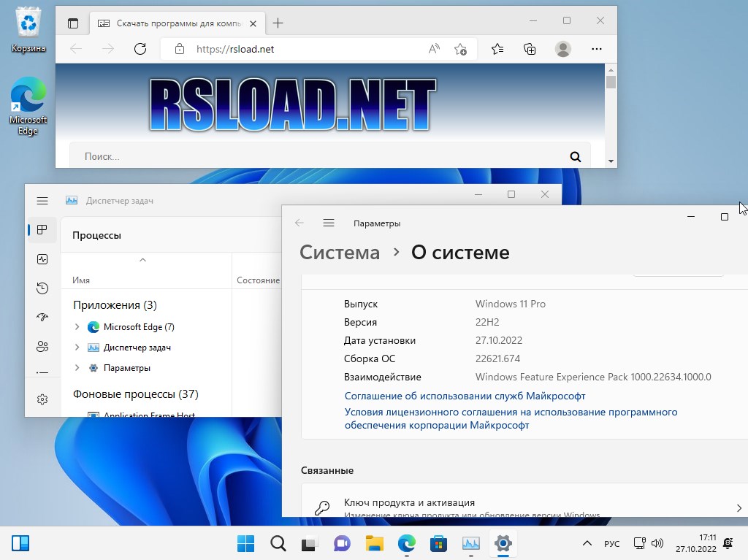This screenshot has width=748, height=560.
Task: Open Edge Settings and more menu
Action: pos(596,49)
